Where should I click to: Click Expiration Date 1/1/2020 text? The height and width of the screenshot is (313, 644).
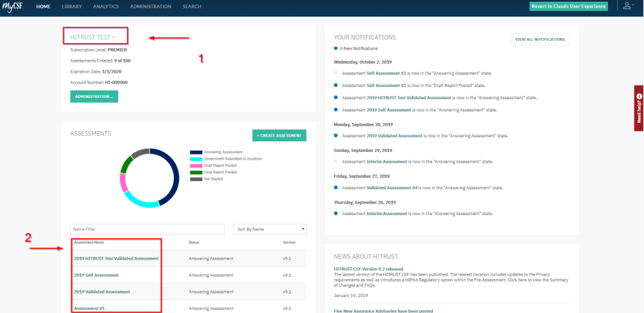(x=96, y=71)
